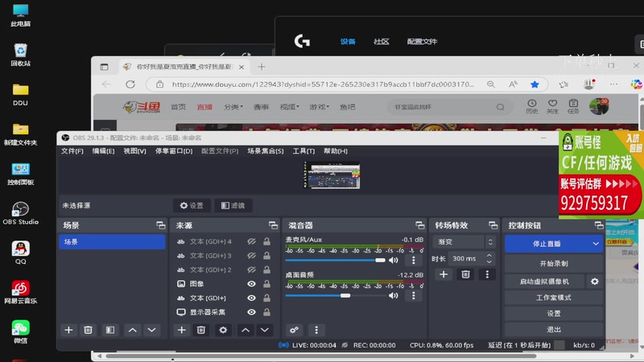Add a new source with plus icon

click(x=182, y=330)
